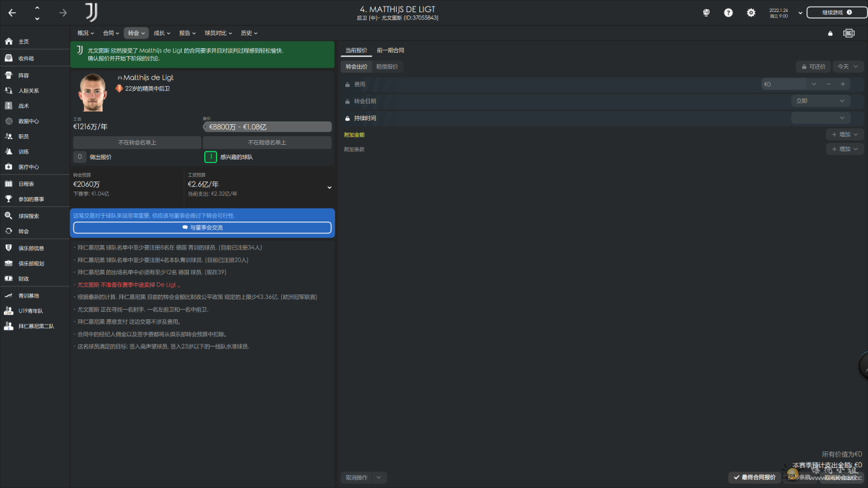Open the 主页 home sidebar item
Screen dimensions: 868x488
35,41
